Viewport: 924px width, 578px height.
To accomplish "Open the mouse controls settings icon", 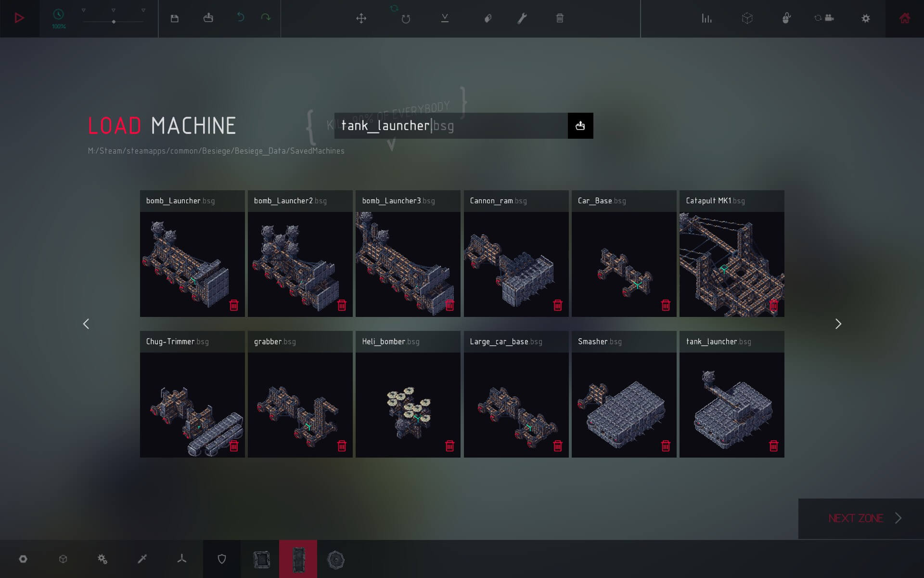I will pos(786,18).
